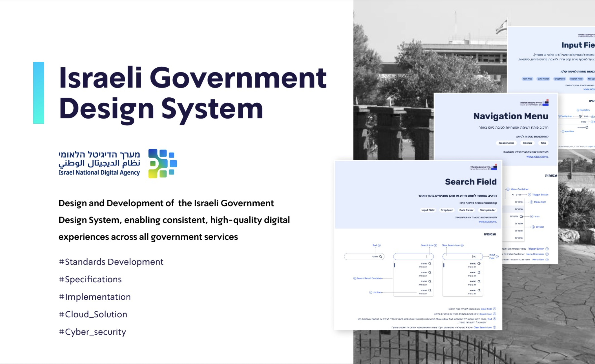The height and width of the screenshot is (364, 595).
Task: Select the Date Picker chip on Search Field card
Action: tap(466, 210)
